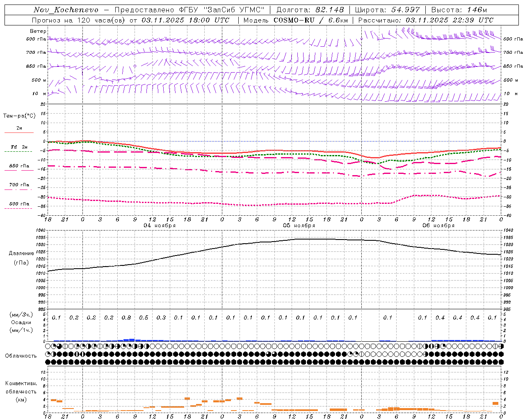Click the '500 гПа' temperature legend label
This screenshot has width=525, height=420.
click(19, 204)
